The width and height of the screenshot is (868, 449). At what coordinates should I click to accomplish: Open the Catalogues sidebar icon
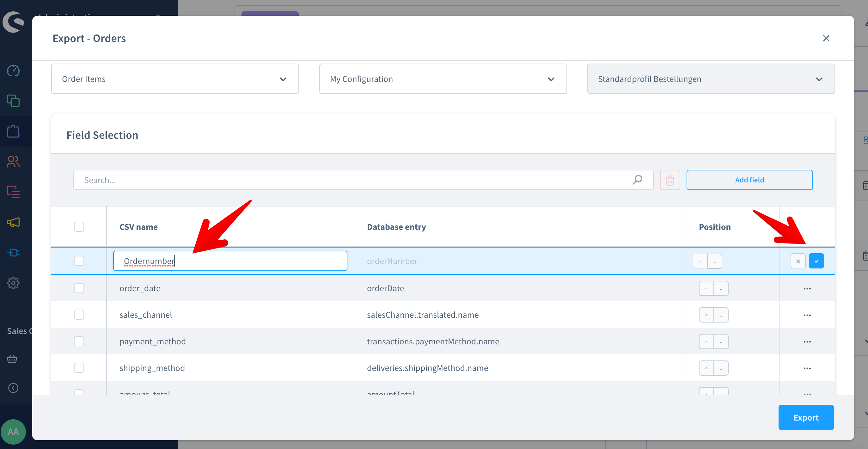coord(13,101)
